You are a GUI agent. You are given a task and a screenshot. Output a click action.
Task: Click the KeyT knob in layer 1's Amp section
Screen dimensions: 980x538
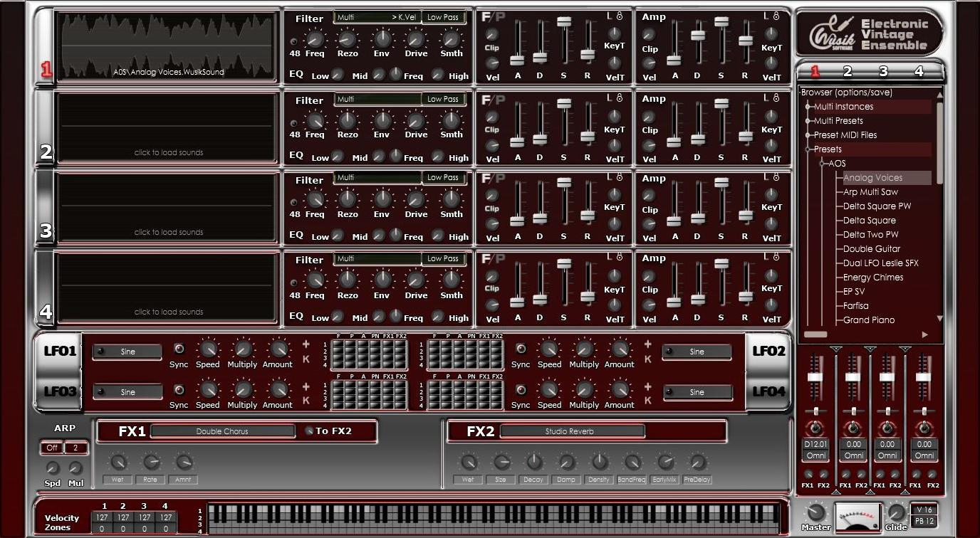click(x=771, y=33)
